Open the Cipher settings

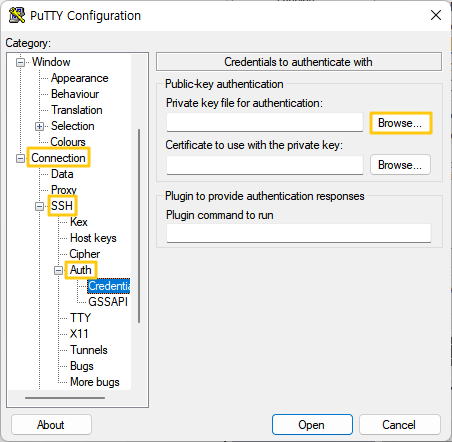[x=85, y=254]
